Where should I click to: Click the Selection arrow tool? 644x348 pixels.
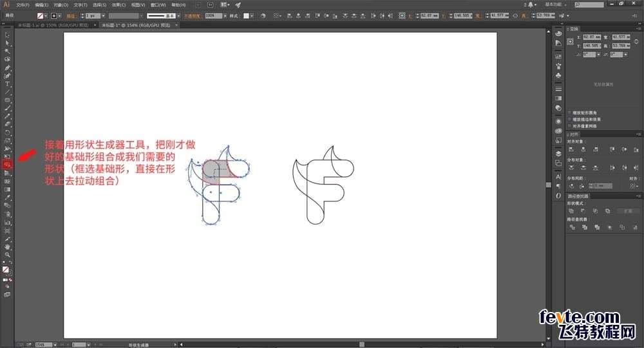point(8,35)
